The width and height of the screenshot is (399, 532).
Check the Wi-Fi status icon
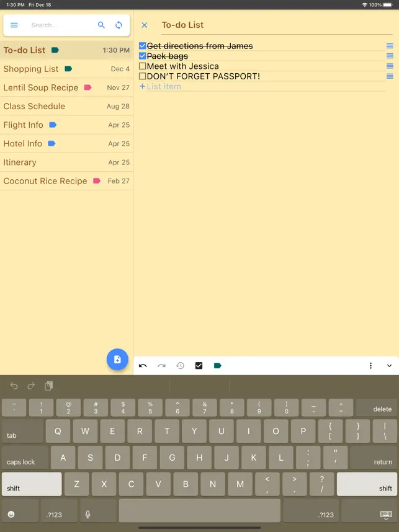tap(365, 5)
